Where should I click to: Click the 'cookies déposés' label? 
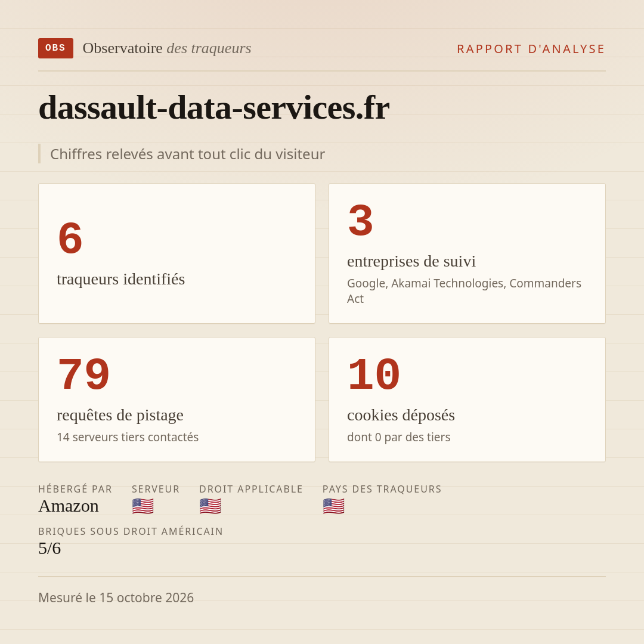point(401,415)
